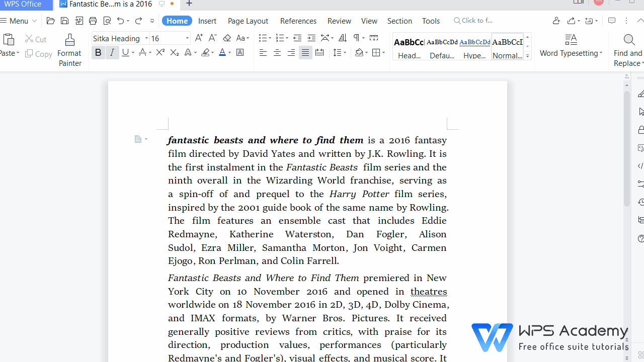This screenshot has width=644, height=362.
Task: Switch to the Page Layout tab
Action: point(248,21)
